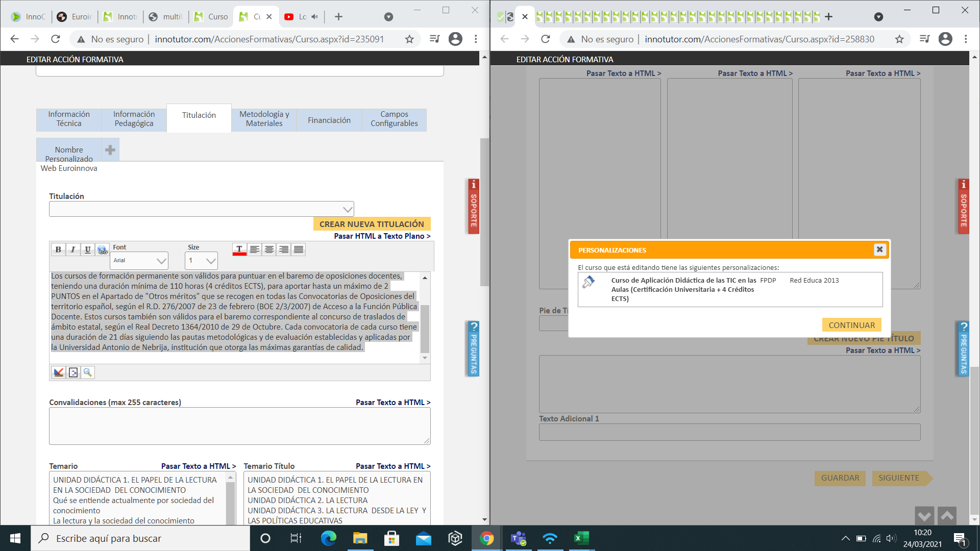Click CONTINUAR in the Personalizaciones dialog
Image resolution: width=980 pixels, height=551 pixels.
pos(851,325)
